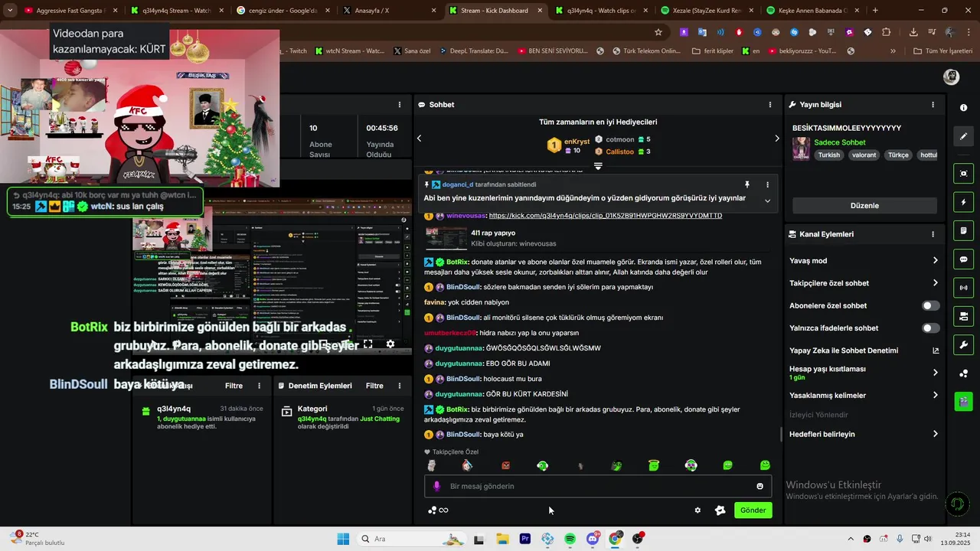The width and height of the screenshot is (980, 551).
Task: Toggle the wrench stream info panel icon
Action: click(964, 344)
